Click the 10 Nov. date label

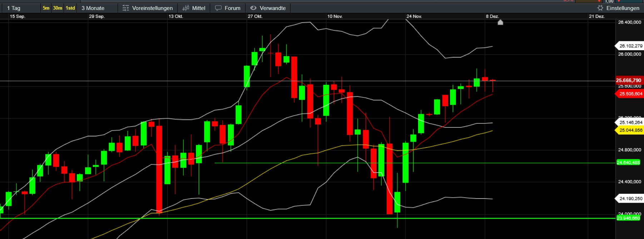335,16
